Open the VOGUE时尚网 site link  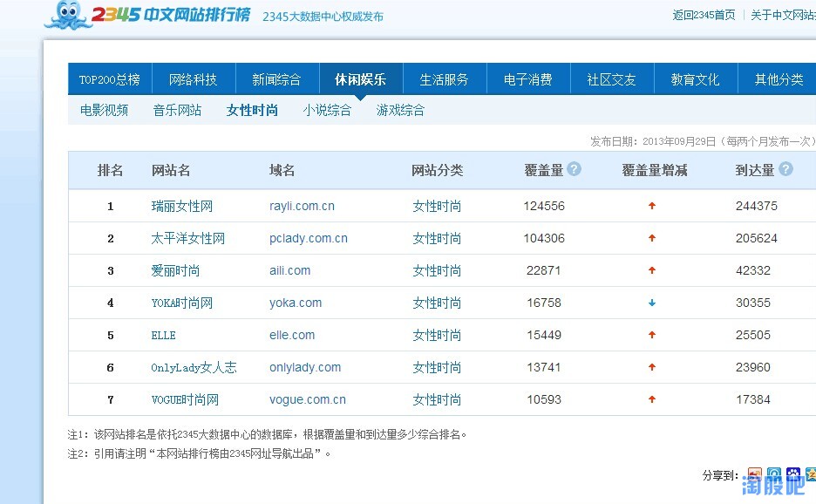[x=185, y=400]
